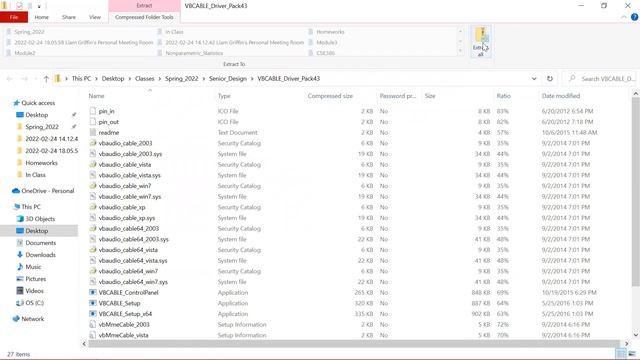Screen dimensions: 640x360
Task: Open Music folder in navigation pane
Action: pos(33,267)
